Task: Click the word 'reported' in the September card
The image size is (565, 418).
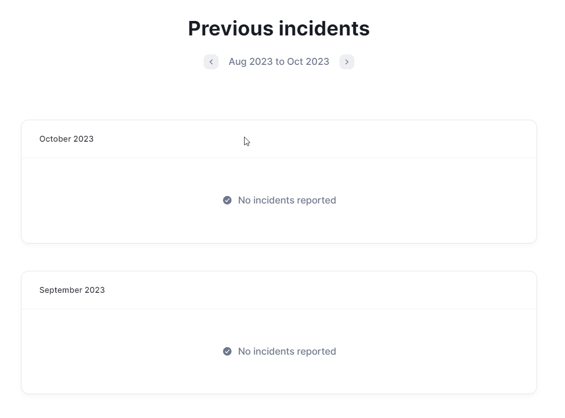Action: [316, 351]
